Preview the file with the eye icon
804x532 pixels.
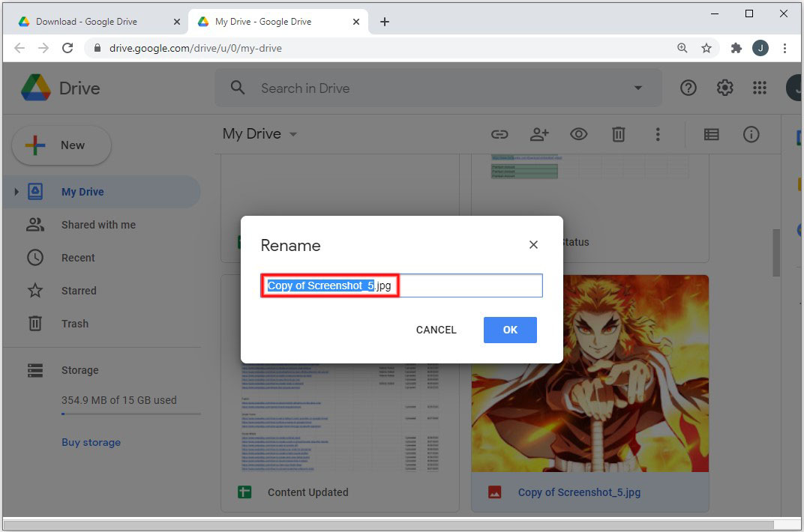578,134
